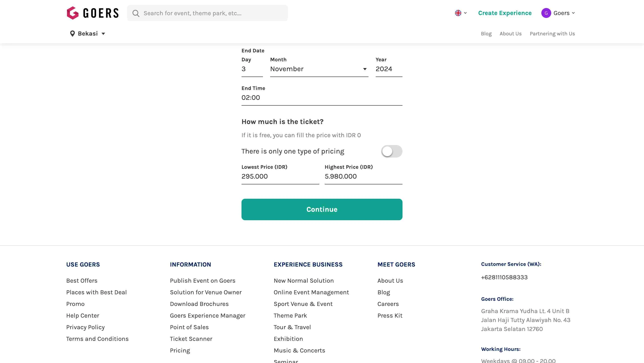Open the Help Center footer link
This screenshot has height=363, width=644.
coord(83,316)
